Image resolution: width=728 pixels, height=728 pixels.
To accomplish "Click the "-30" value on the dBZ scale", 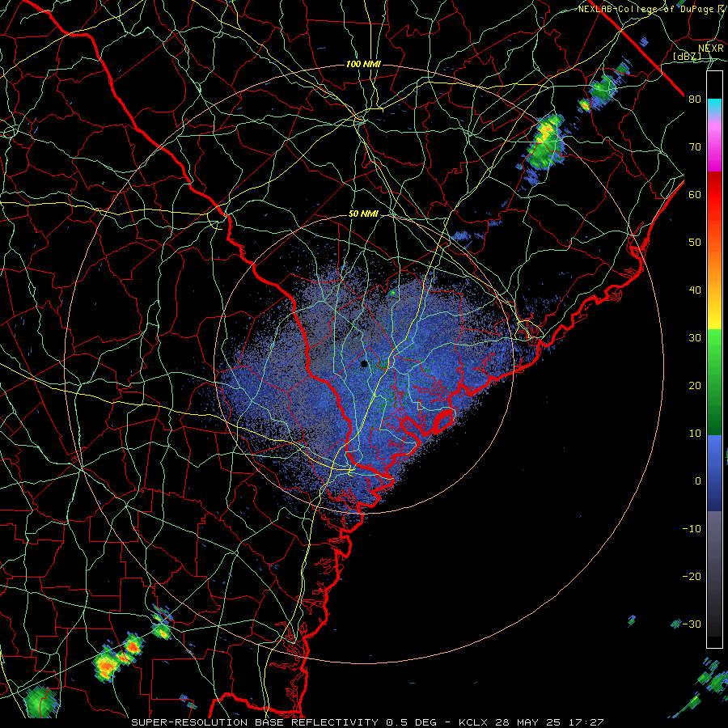I will tap(692, 624).
